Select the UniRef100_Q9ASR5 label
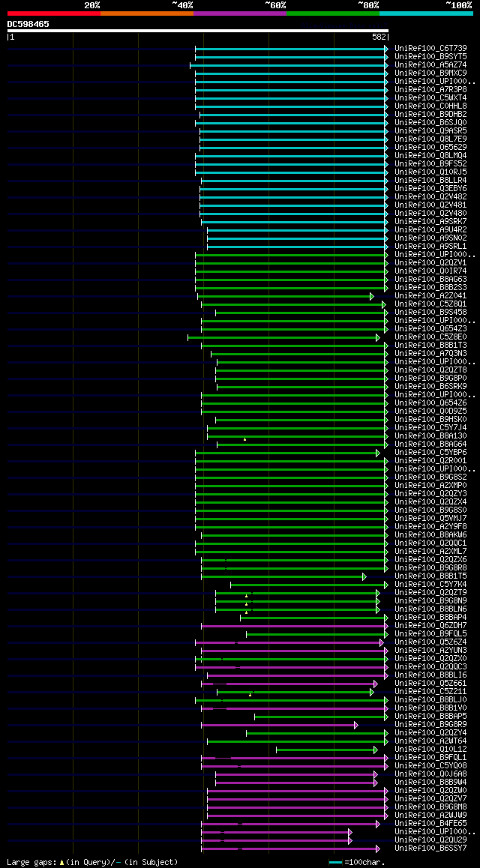 click(x=430, y=131)
